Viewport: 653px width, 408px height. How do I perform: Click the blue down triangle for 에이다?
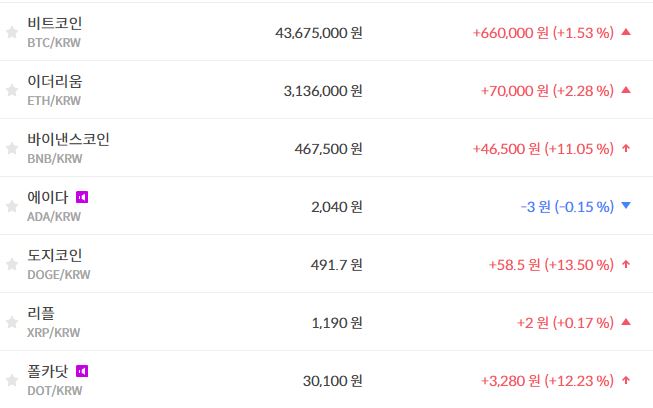tap(626, 206)
